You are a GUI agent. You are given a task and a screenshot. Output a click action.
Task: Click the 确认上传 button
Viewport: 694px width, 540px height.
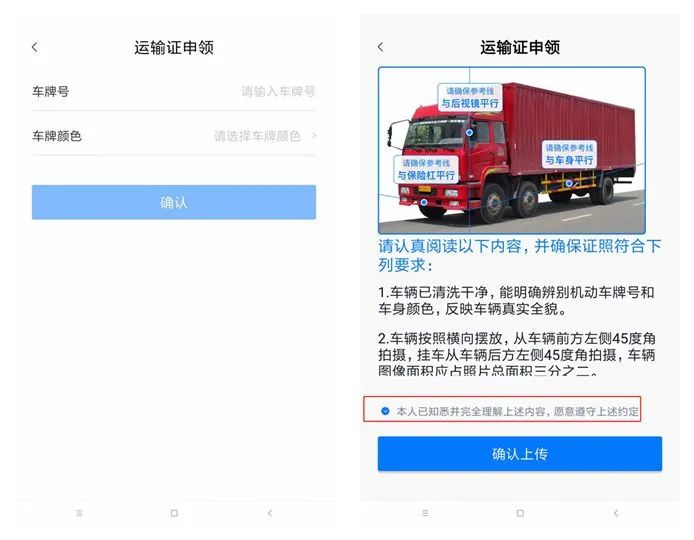520,454
